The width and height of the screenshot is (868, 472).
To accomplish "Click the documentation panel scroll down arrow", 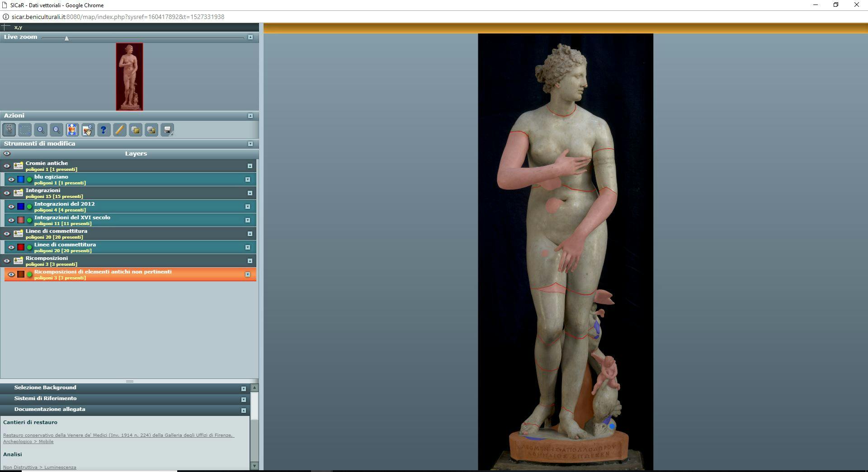I will coord(255,466).
